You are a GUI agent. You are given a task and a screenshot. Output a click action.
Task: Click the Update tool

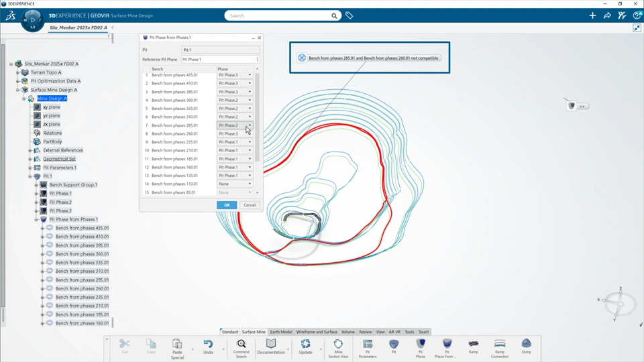[306, 346]
